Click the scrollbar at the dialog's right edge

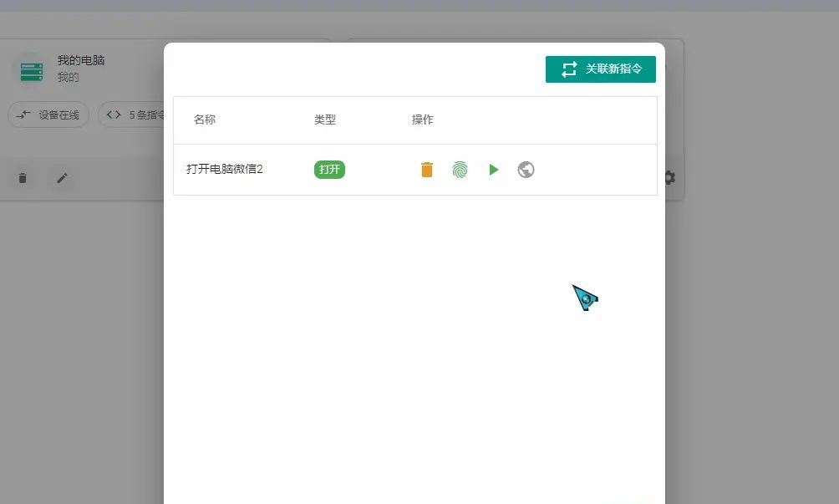[x=661, y=251]
